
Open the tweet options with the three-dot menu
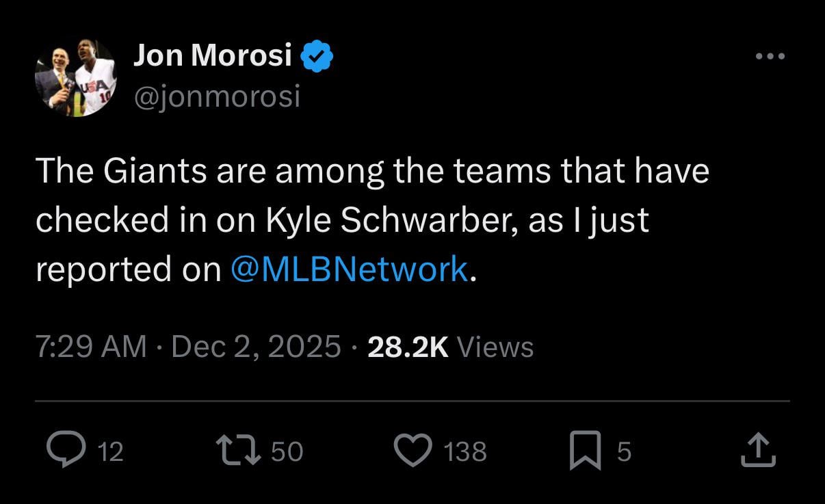(772, 56)
